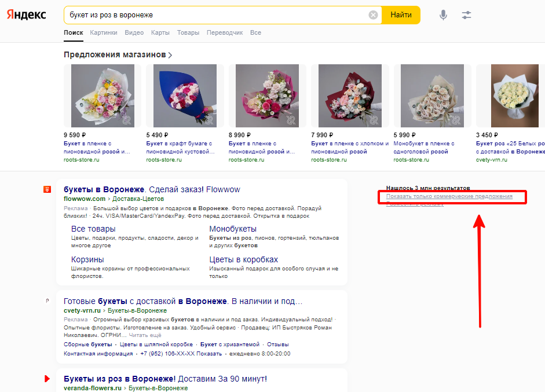Open the Монобукет в пленке product link

[424, 147]
